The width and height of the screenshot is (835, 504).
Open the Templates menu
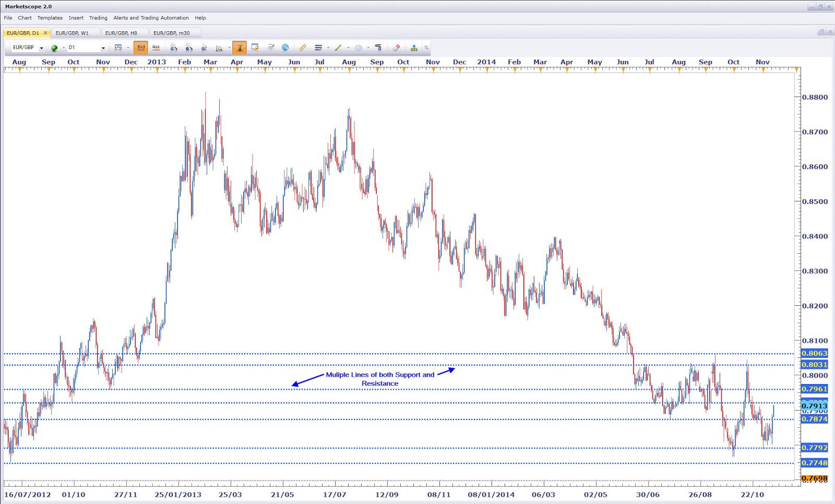click(x=50, y=18)
